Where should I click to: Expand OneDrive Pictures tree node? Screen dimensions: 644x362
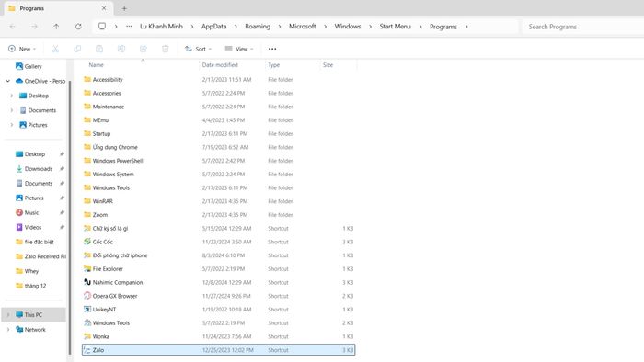point(11,125)
